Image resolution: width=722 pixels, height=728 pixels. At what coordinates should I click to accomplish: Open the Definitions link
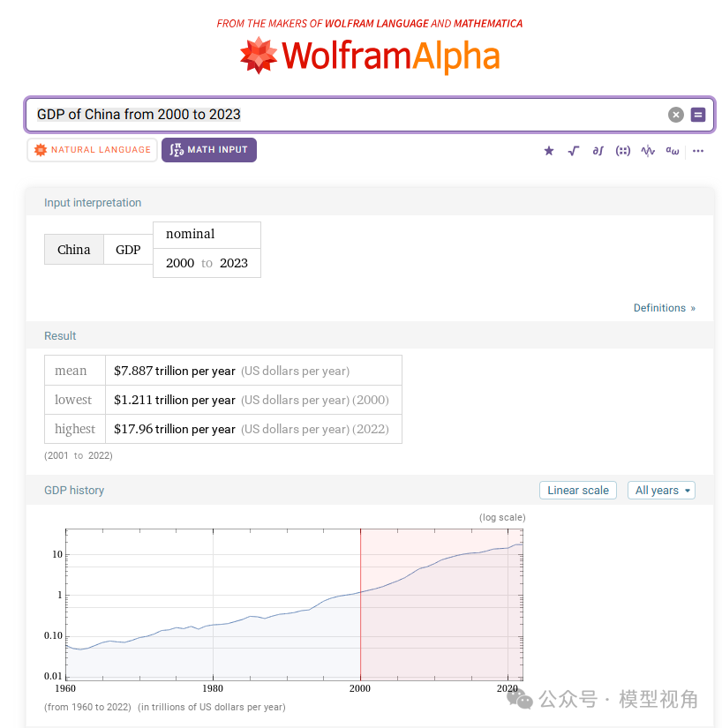664,308
